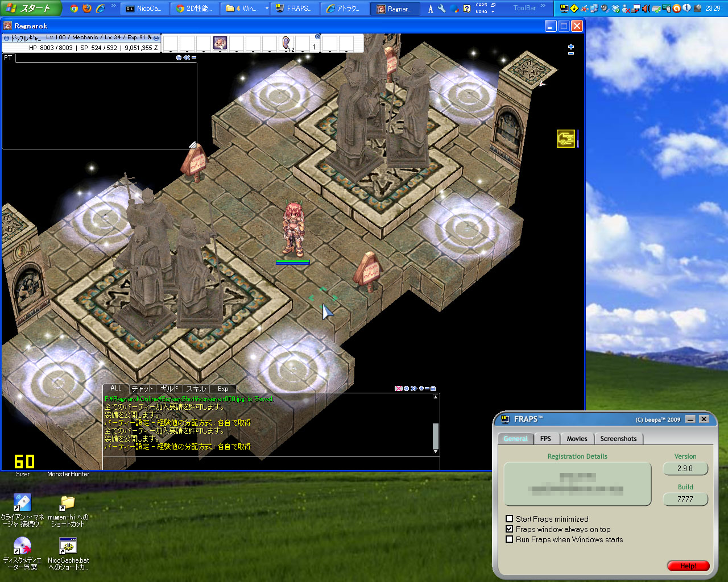Open the IME help question-mark icon

[466, 9]
